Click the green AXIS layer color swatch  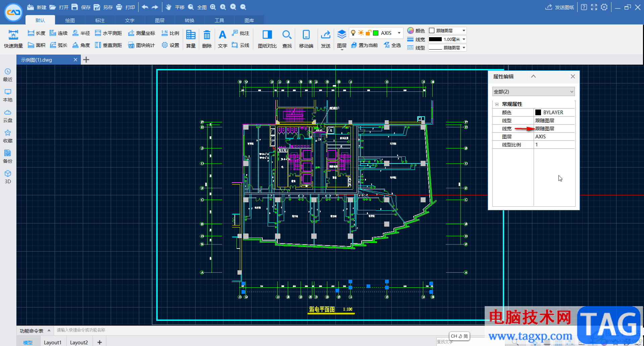pyautogui.click(x=376, y=33)
